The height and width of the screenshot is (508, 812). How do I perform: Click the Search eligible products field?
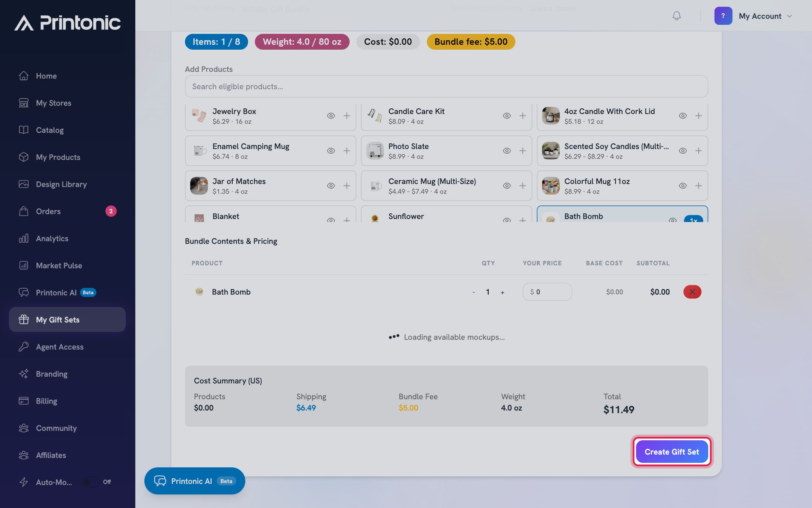click(x=446, y=87)
